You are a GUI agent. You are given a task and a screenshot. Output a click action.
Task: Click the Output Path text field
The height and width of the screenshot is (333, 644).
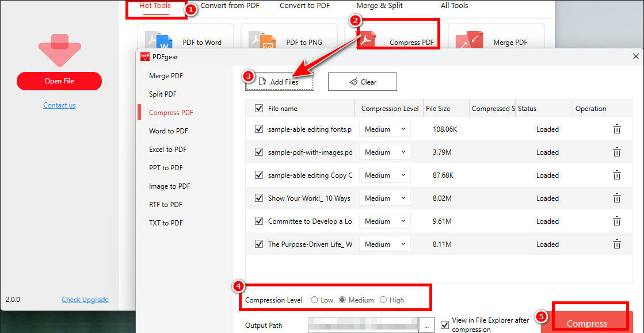coord(364,325)
